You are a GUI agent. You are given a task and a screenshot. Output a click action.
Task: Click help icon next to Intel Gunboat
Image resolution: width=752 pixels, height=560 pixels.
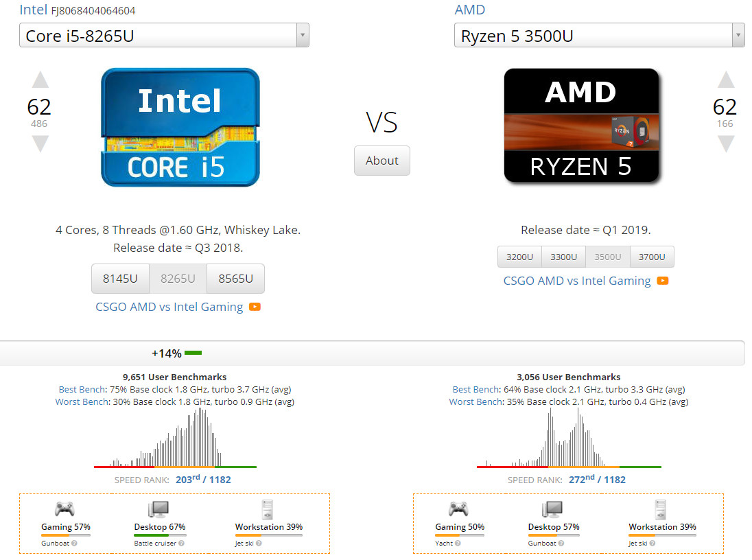74,544
